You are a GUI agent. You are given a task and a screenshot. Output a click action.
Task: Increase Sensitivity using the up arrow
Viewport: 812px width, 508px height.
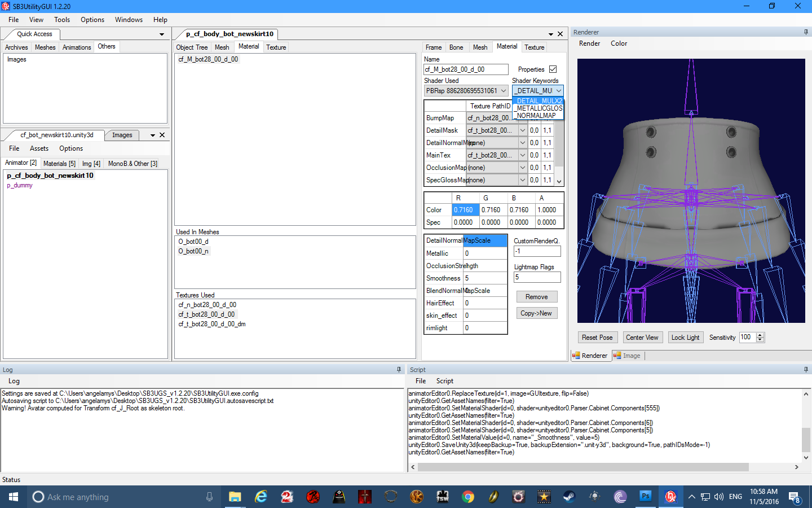(x=760, y=335)
